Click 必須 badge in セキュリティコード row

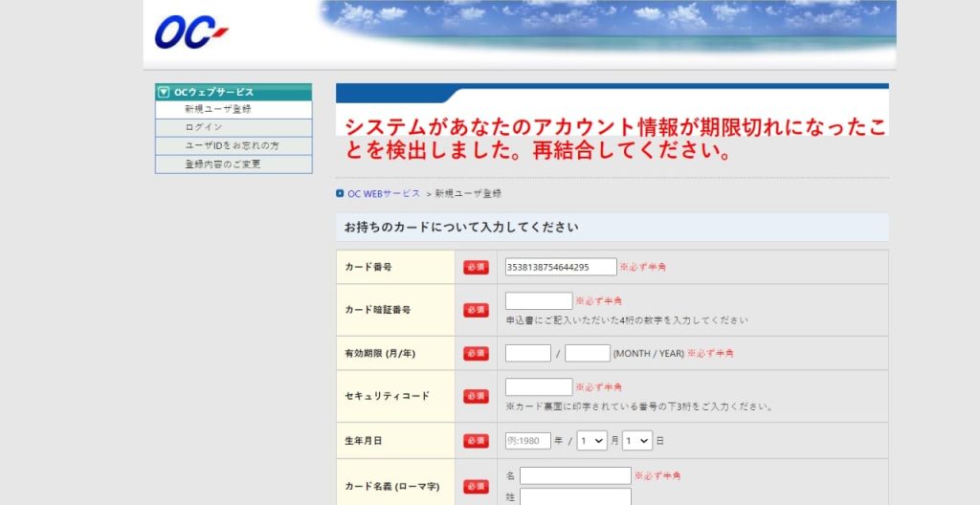pos(477,396)
